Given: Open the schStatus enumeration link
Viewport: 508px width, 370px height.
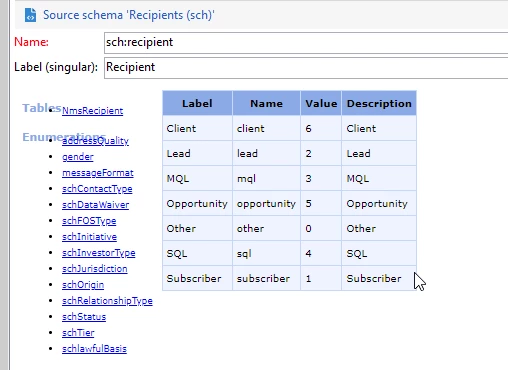Looking at the screenshot, I should pyautogui.click(x=84, y=317).
